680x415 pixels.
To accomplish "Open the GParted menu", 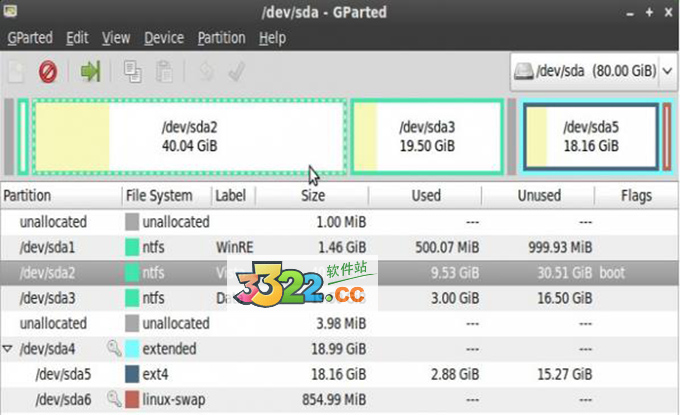I will [x=30, y=38].
